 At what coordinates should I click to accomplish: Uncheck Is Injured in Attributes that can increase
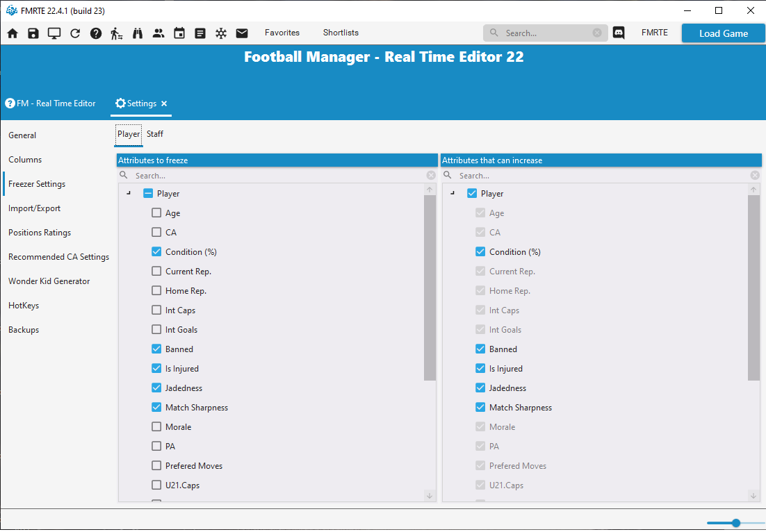(x=480, y=369)
